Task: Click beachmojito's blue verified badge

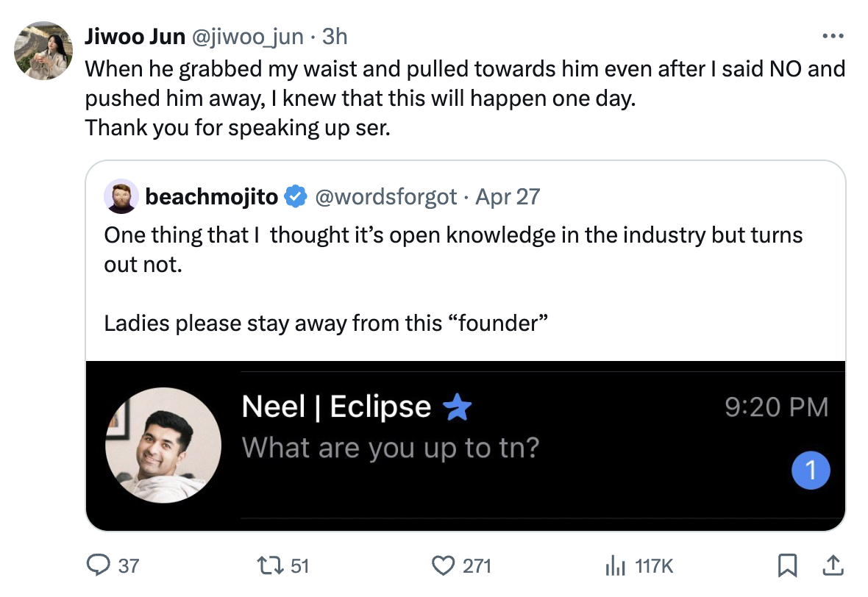Action: (x=296, y=196)
